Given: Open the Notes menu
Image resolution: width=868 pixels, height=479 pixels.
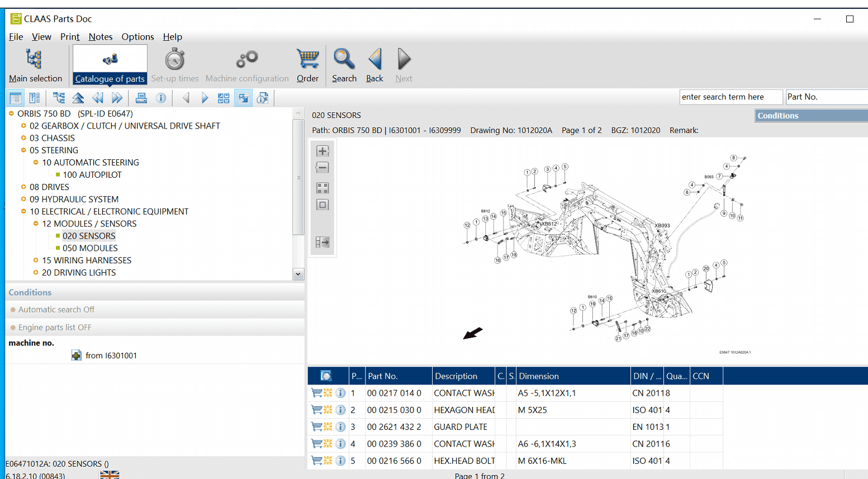Looking at the screenshot, I should (x=101, y=37).
